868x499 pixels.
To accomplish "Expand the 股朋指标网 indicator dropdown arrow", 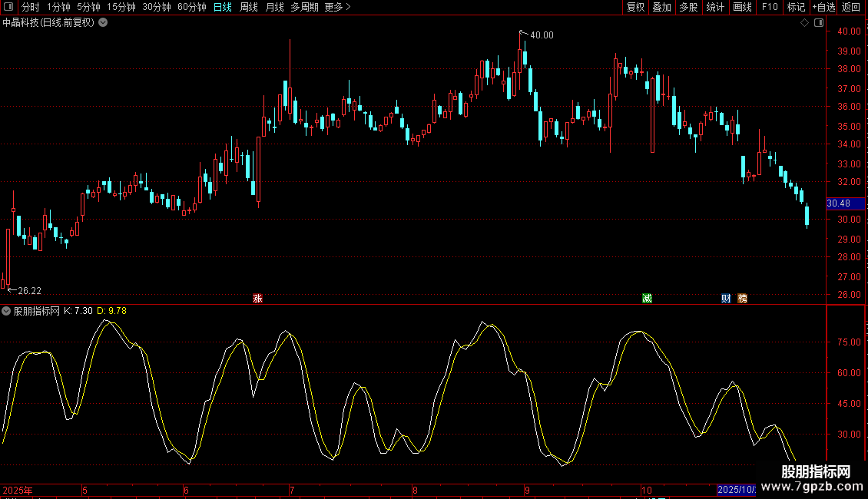I will click(x=7, y=311).
